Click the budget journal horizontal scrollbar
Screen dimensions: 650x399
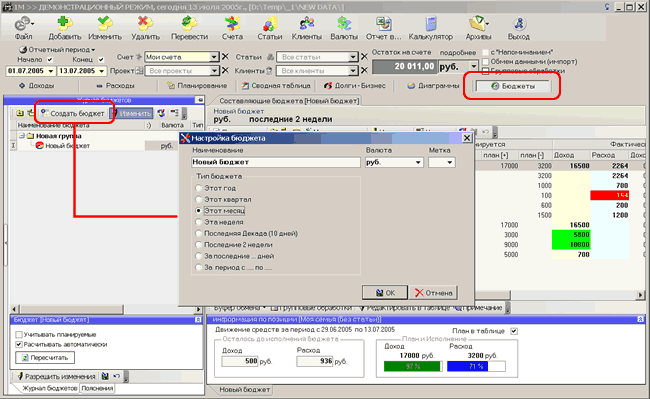[106, 309]
